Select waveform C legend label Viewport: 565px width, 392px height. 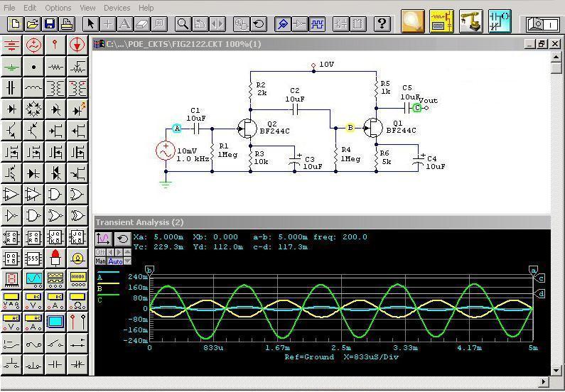99,300
